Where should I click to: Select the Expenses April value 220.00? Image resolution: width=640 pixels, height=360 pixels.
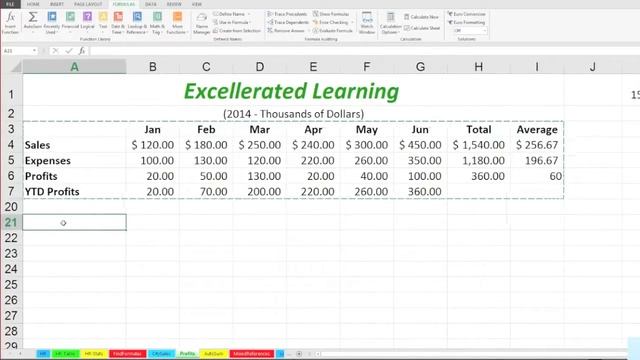pos(313,160)
